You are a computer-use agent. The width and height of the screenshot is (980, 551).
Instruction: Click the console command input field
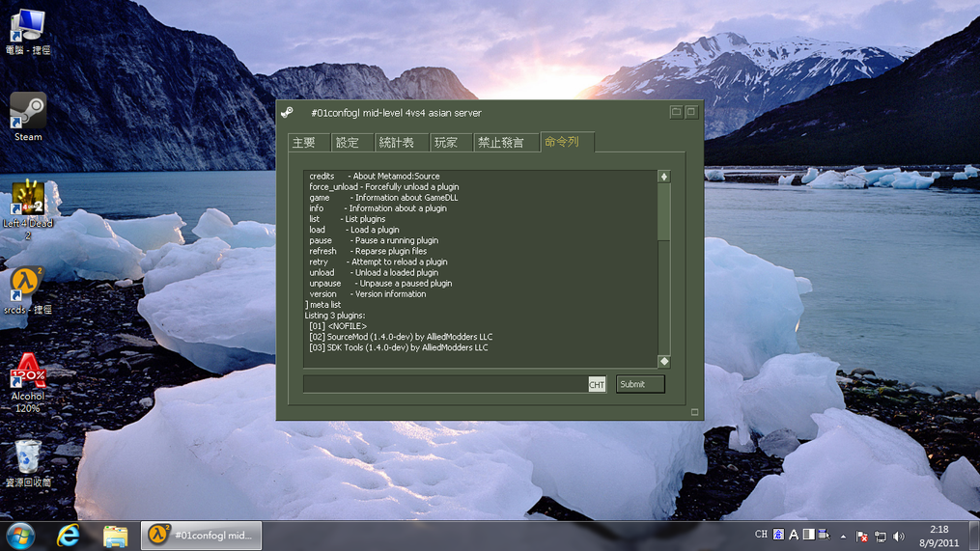[444, 384]
